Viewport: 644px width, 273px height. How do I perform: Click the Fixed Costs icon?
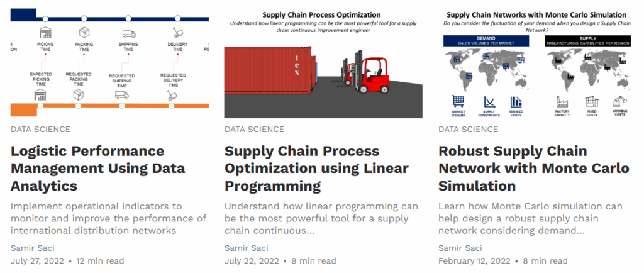click(x=592, y=102)
